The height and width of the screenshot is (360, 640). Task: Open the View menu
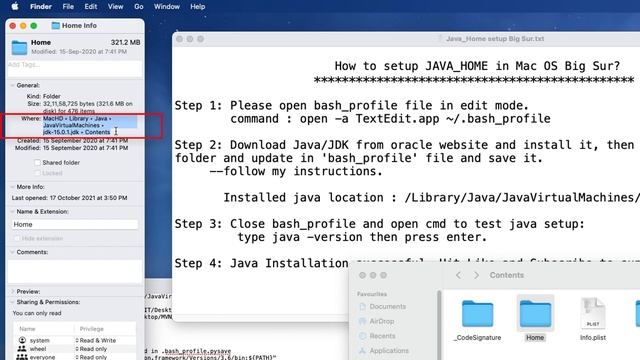tap(116, 7)
